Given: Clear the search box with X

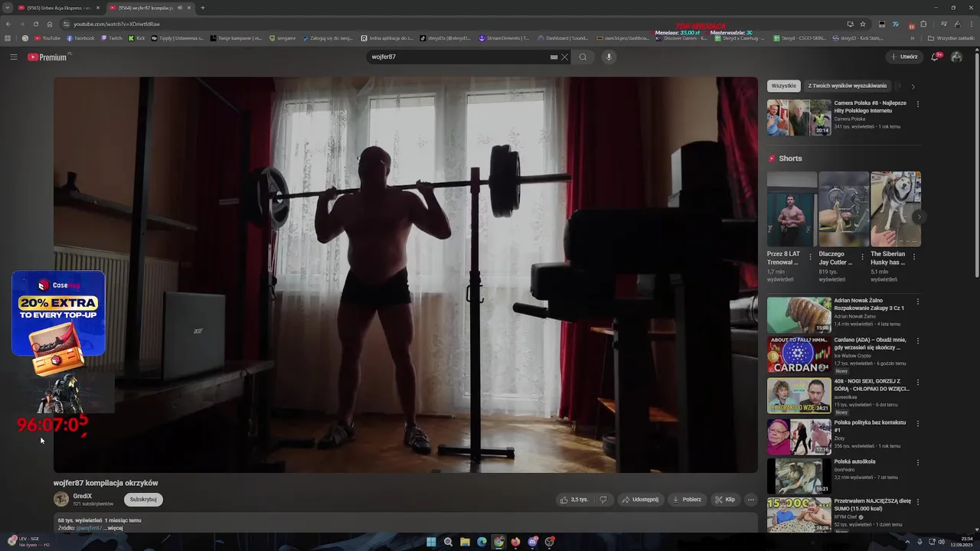Looking at the screenshot, I should tap(565, 57).
